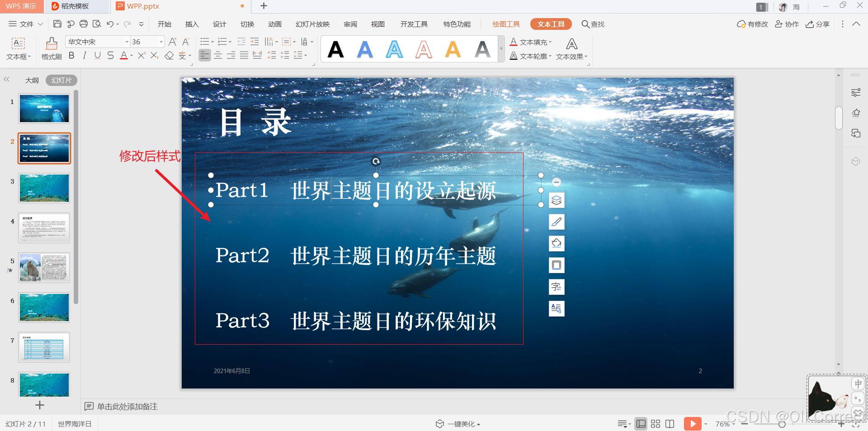Click the 查找 search button

[x=593, y=24]
